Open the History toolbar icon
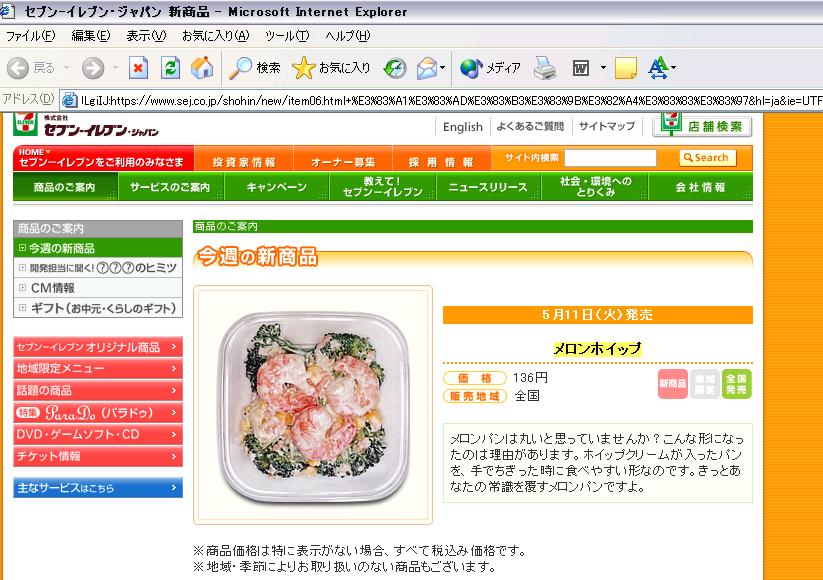 pos(395,68)
